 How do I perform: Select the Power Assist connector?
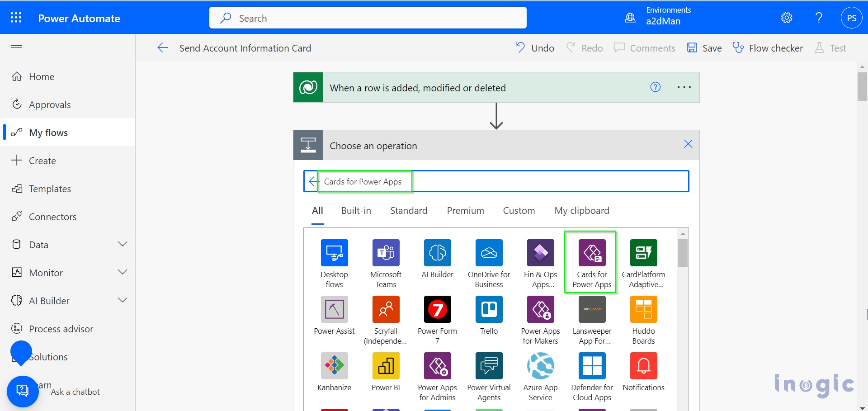coord(334,315)
